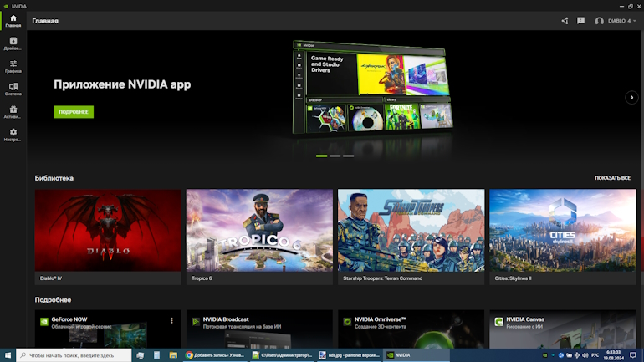Click the taskbar search field
Screen dimensions: 644x362
pyautogui.click(x=74, y=355)
